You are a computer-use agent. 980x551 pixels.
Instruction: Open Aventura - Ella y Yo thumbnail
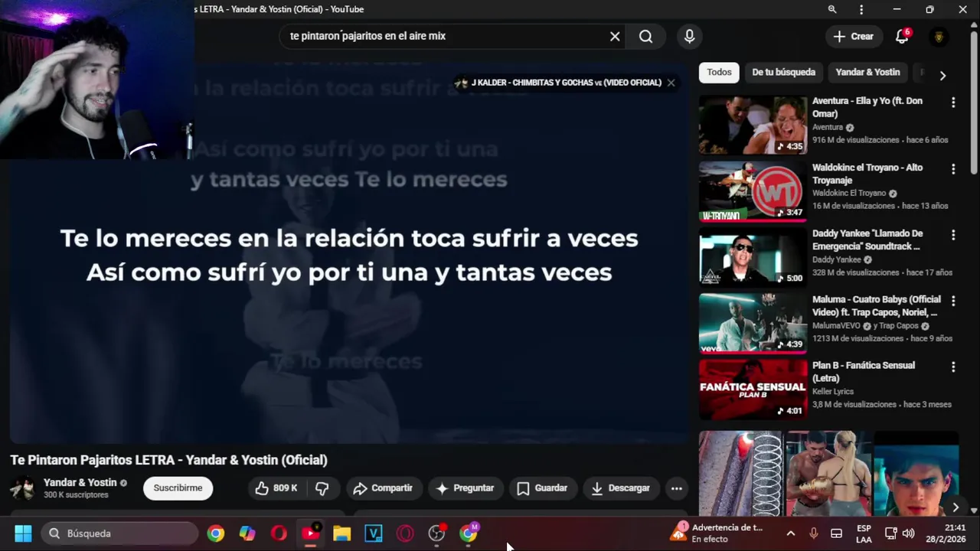click(x=753, y=125)
